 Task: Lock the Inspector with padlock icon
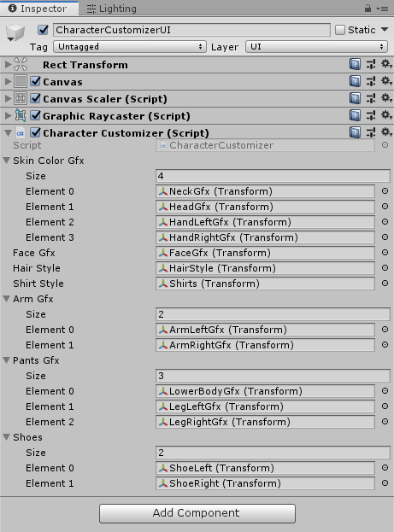(368, 9)
